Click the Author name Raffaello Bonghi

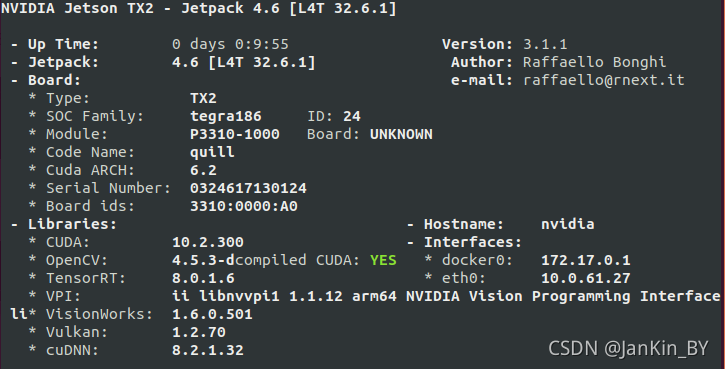tap(595, 62)
